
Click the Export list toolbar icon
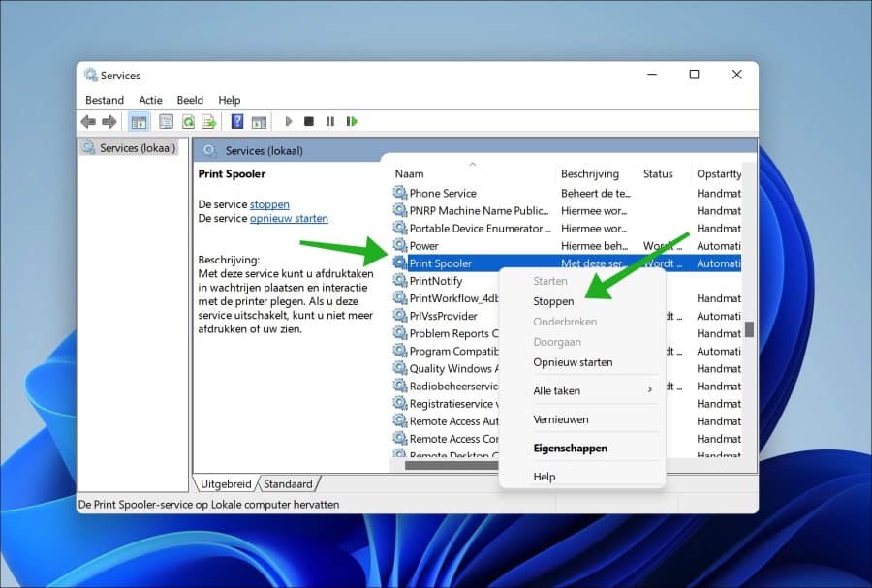[x=209, y=121]
